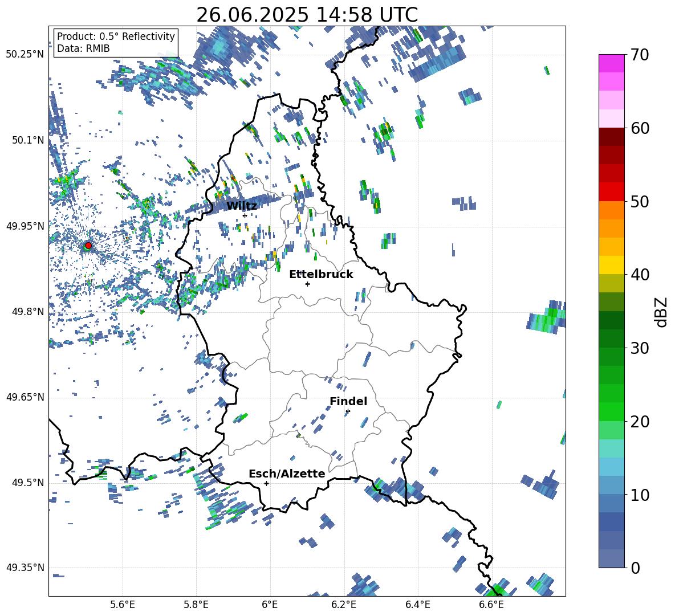Click the yellow swatch just above 40 dBZ

[611, 265]
